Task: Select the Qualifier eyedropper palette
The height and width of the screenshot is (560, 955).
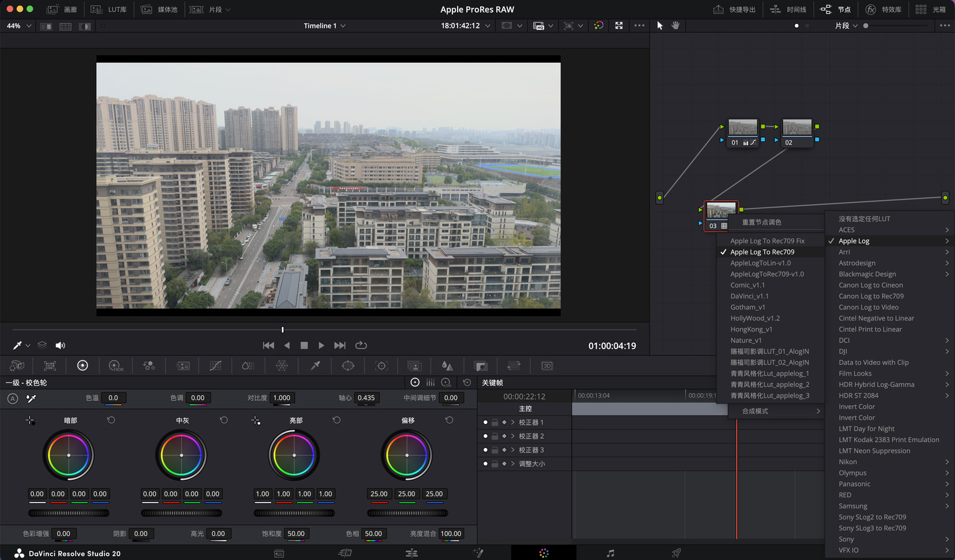Action: [316, 366]
